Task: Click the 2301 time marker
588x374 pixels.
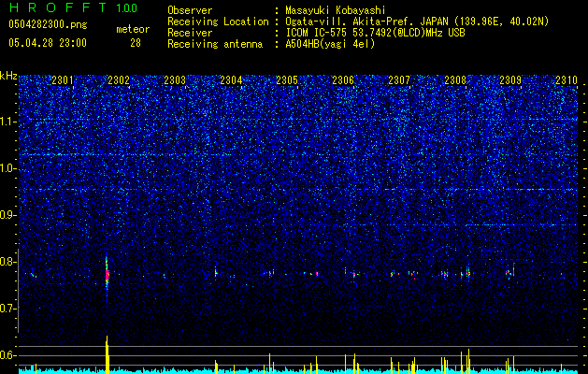Action: coord(63,80)
